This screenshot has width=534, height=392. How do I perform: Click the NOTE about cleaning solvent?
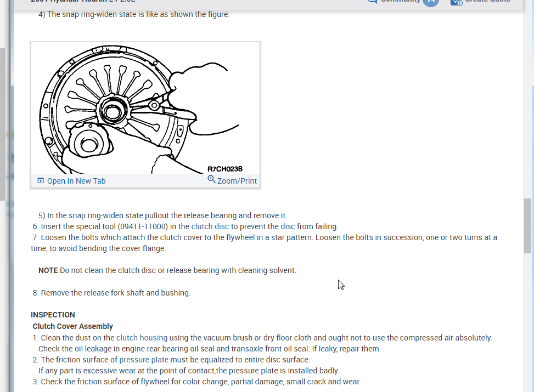(x=167, y=270)
